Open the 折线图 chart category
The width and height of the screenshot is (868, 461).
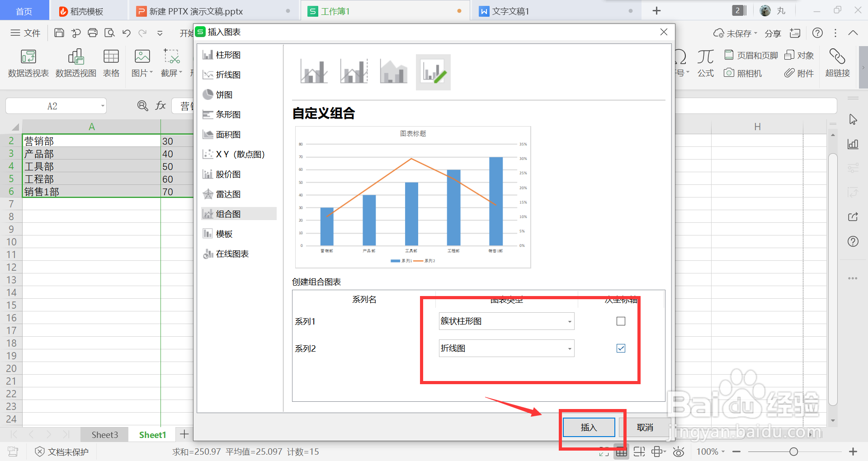click(x=239, y=75)
